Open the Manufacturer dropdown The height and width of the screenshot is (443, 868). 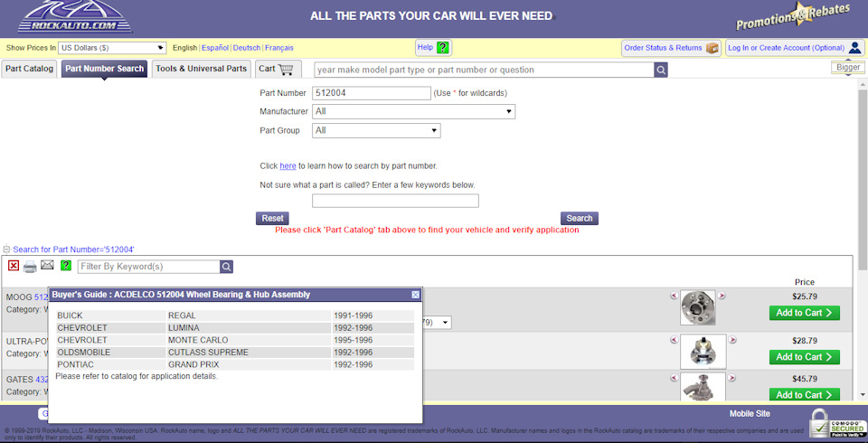coord(413,111)
